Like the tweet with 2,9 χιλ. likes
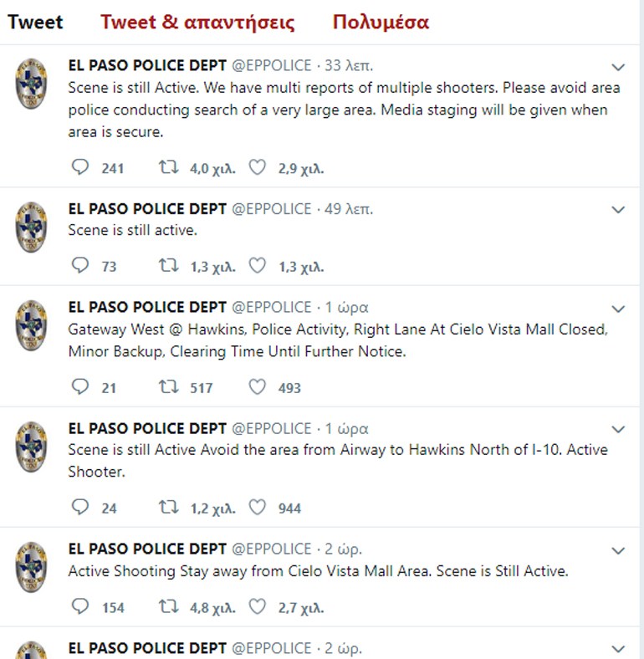This screenshot has height=659, width=644. pos(258,167)
